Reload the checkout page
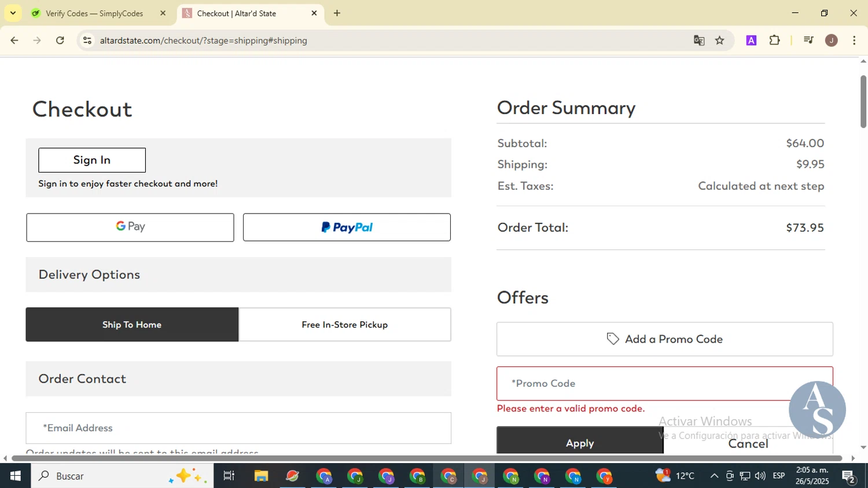This screenshot has width=868, height=488. tap(60, 41)
